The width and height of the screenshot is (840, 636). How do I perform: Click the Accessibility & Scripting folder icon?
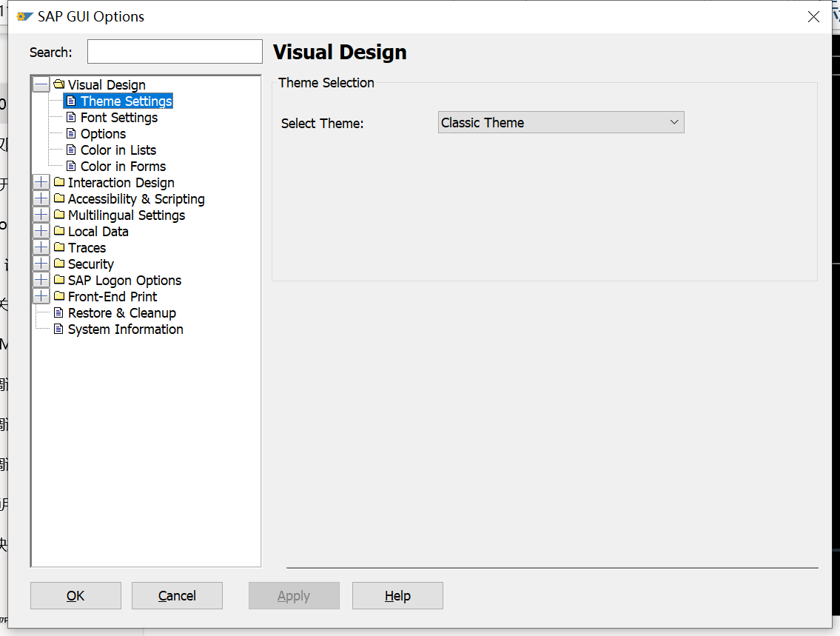pyautogui.click(x=59, y=198)
